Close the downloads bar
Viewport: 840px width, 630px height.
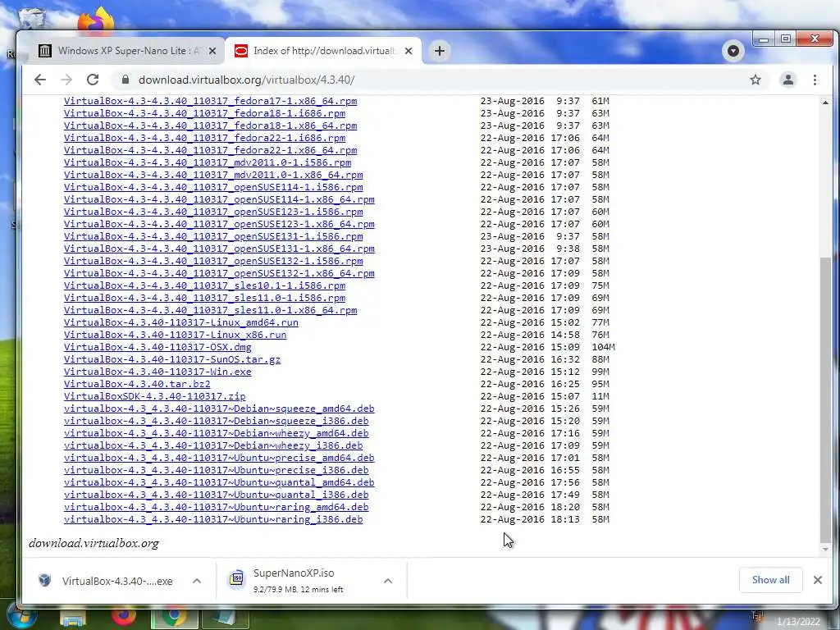(x=818, y=580)
